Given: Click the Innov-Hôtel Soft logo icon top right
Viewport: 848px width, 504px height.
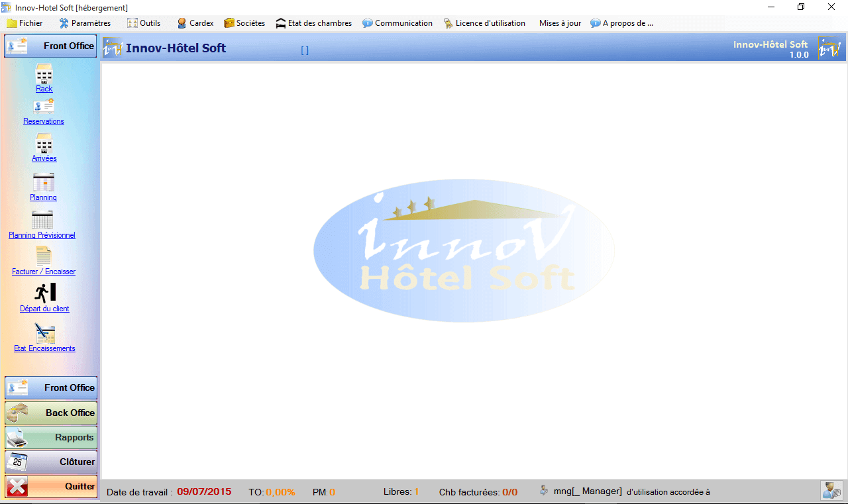Looking at the screenshot, I should 829,47.
